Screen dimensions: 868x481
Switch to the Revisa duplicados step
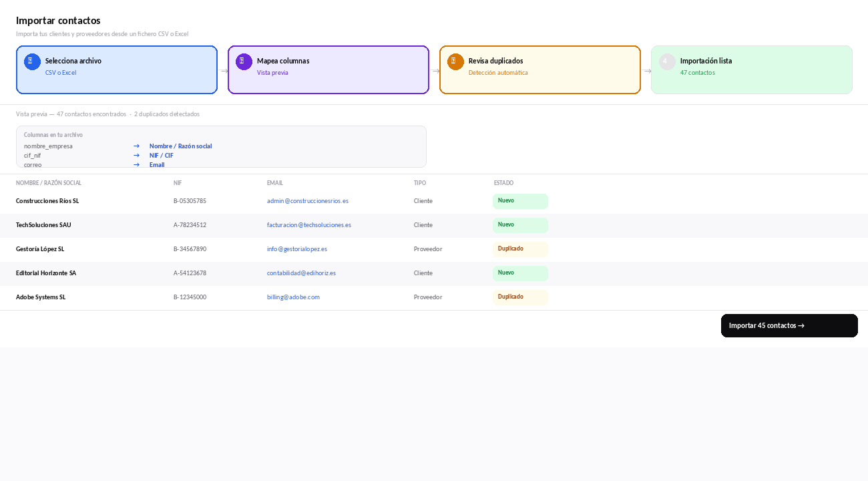point(540,69)
